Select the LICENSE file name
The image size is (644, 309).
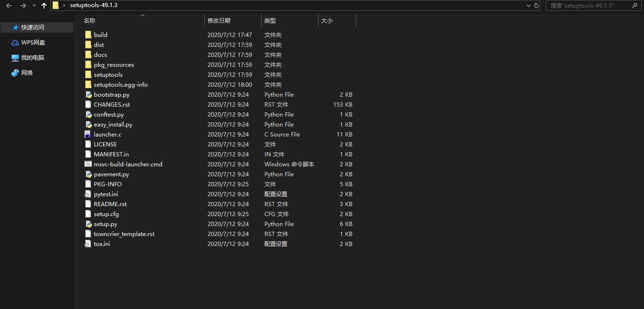coord(105,144)
